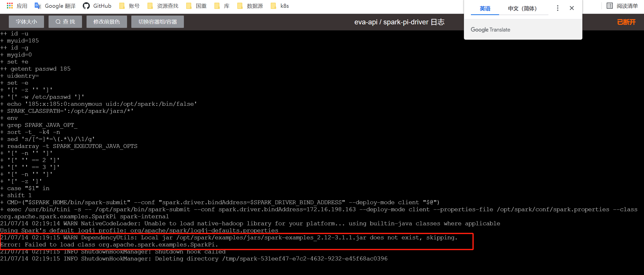Screen dimensions: 644x275
Task: Click the 查找 search tool
Action: (65, 22)
